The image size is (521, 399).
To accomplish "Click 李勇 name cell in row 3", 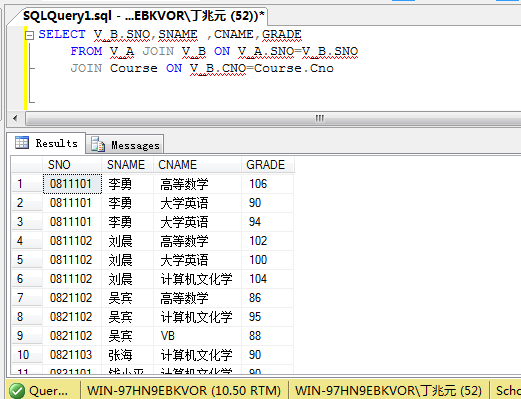I will tap(128, 222).
